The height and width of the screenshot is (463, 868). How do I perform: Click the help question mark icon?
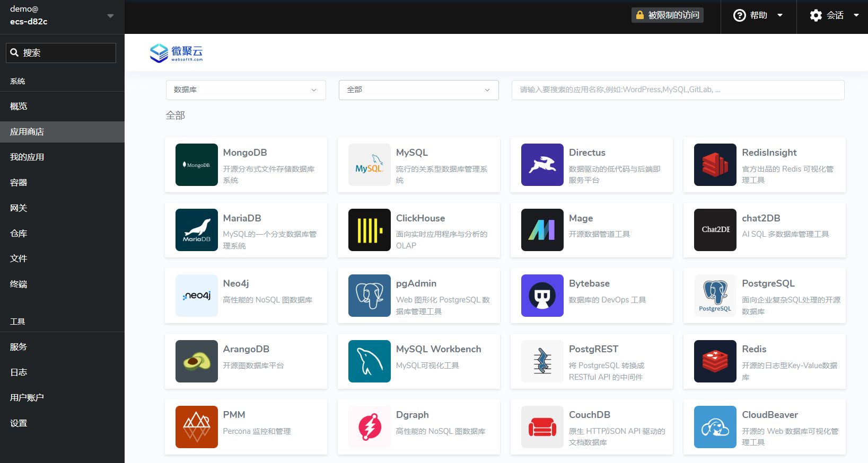[x=739, y=15]
